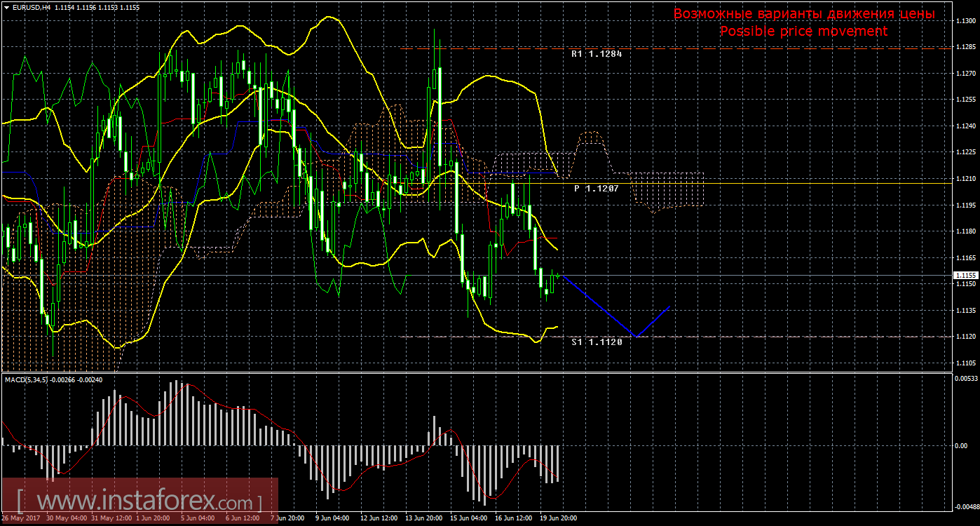Select the R1 1.1284 resistance label
The image size is (980, 526).
tap(597, 54)
